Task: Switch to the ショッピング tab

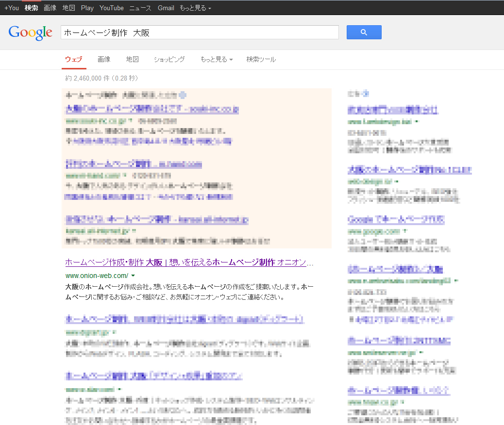Action: [169, 59]
